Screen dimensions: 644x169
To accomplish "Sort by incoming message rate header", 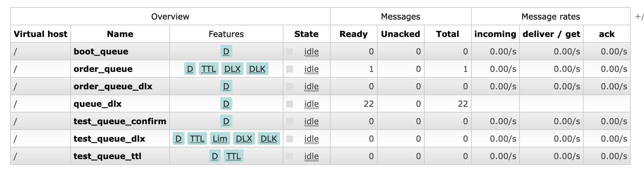I will (x=495, y=34).
